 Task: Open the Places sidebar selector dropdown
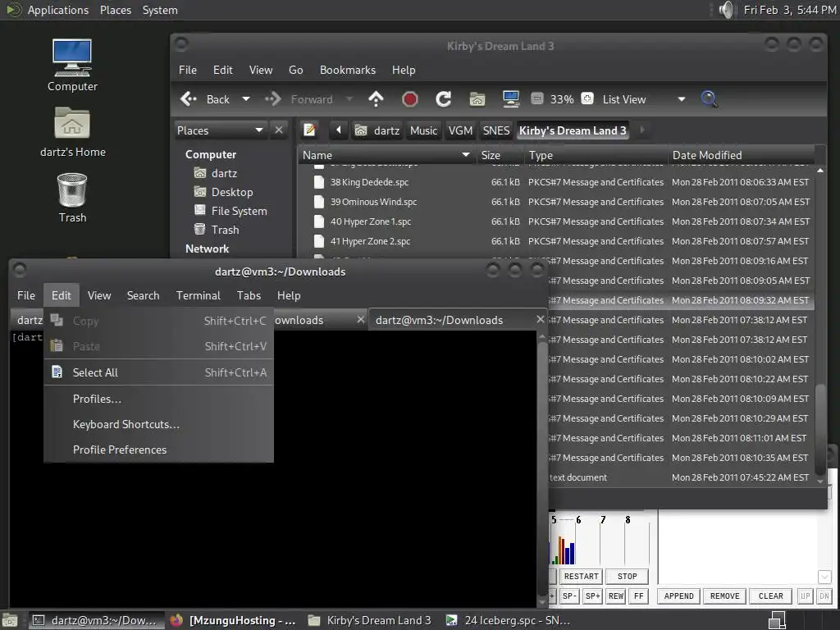[220, 130]
